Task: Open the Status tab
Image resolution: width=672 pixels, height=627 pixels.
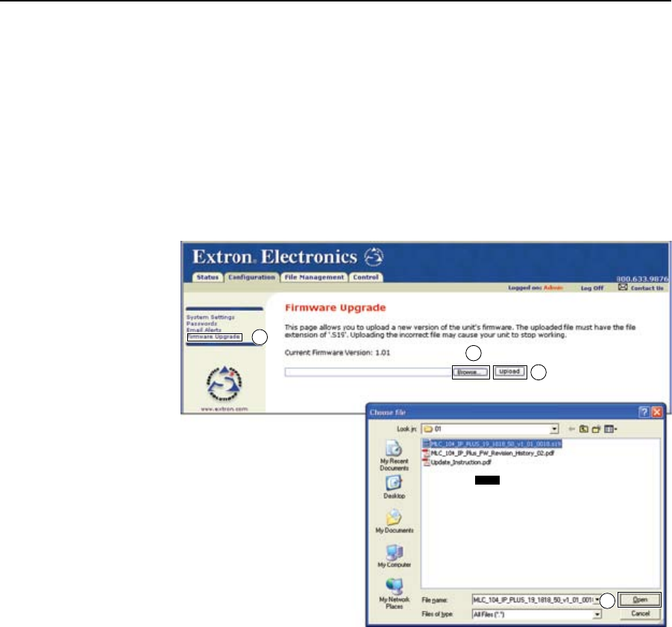Action: point(207,277)
